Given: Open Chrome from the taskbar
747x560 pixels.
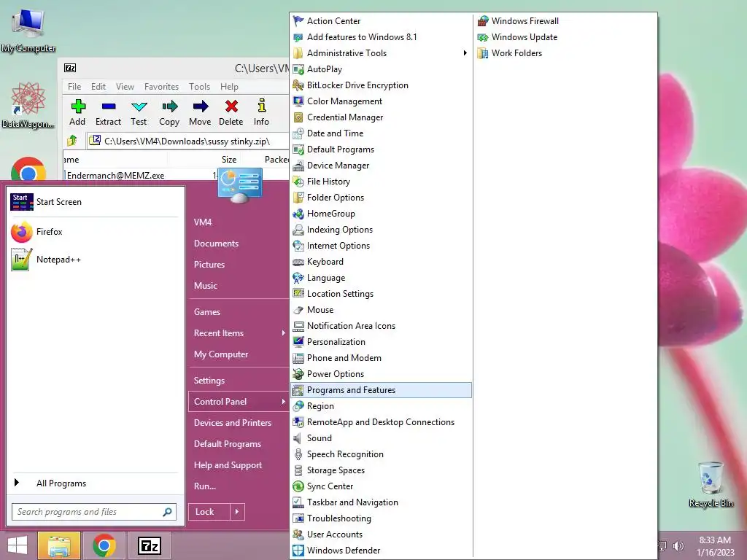Looking at the screenshot, I should pyautogui.click(x=104, y=545).
